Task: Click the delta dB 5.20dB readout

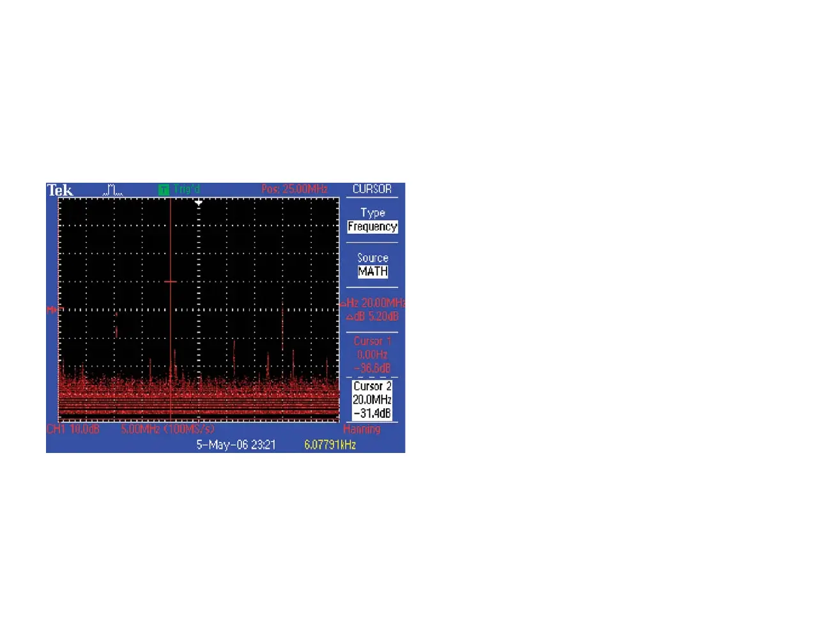Action: click(x=372, y=316)
